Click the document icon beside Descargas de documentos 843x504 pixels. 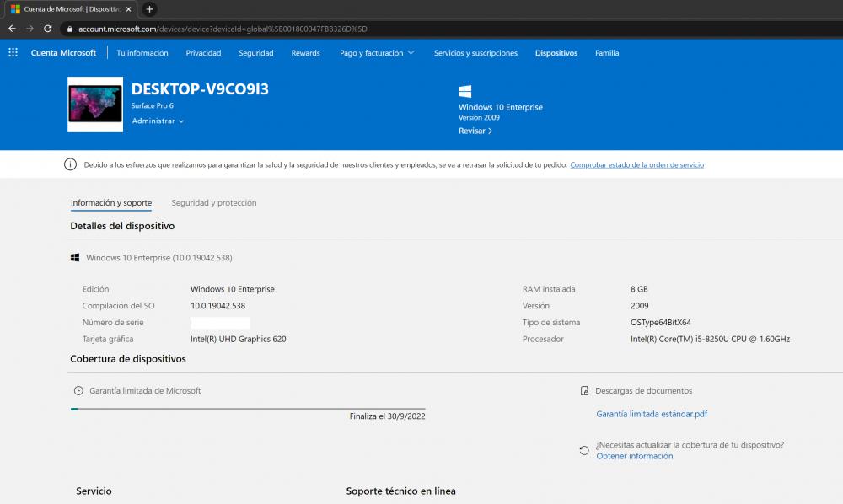pos(584,390)
